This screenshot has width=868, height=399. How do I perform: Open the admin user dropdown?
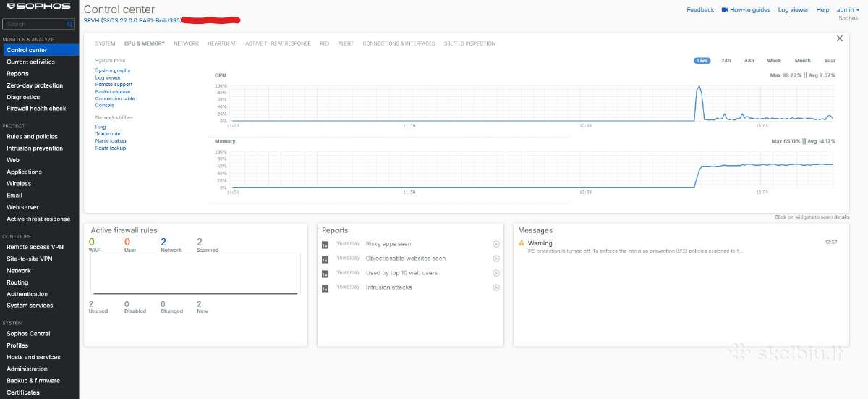pyautogui.click(x=847, y=9)
